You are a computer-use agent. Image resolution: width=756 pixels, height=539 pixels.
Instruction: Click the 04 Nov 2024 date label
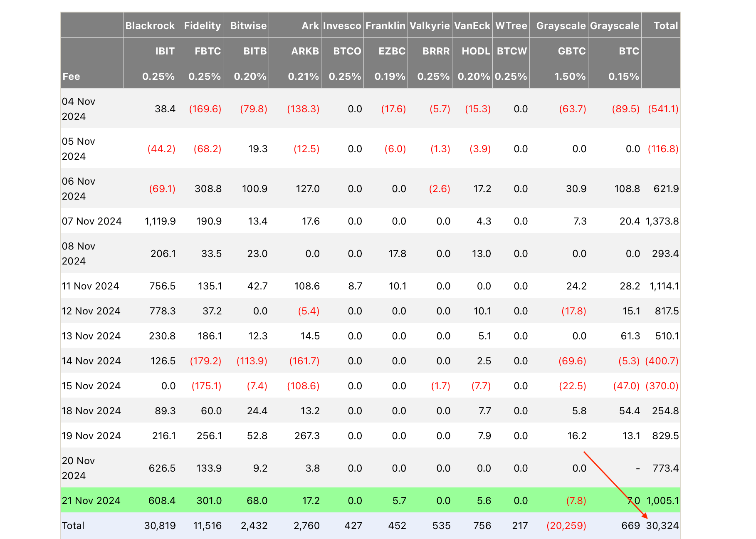(79, 109)
